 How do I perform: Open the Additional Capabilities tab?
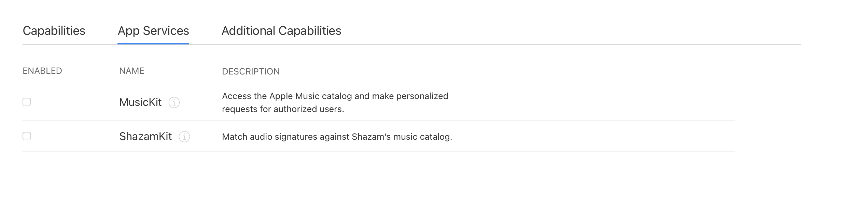point(281,31)
